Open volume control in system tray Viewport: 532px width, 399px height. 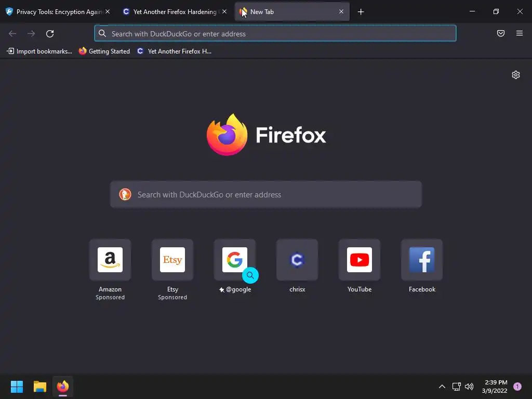(469, 387)
